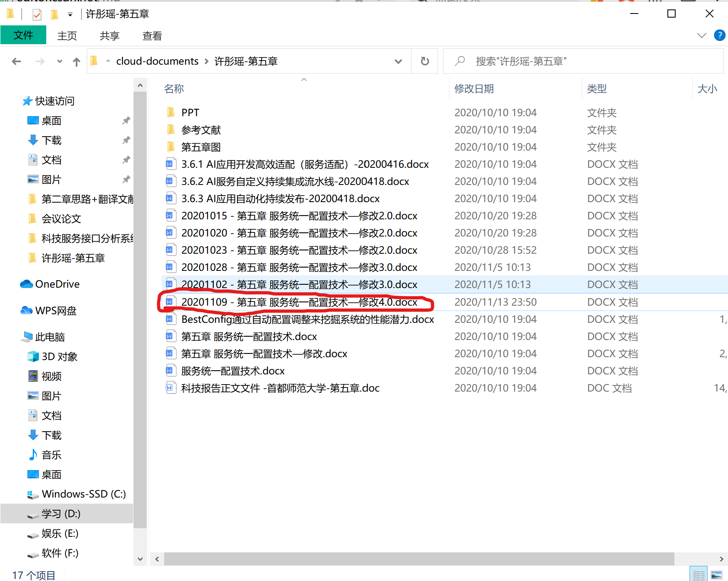Open Help with blue question icon
728x581 pixels.
point(719,35)
